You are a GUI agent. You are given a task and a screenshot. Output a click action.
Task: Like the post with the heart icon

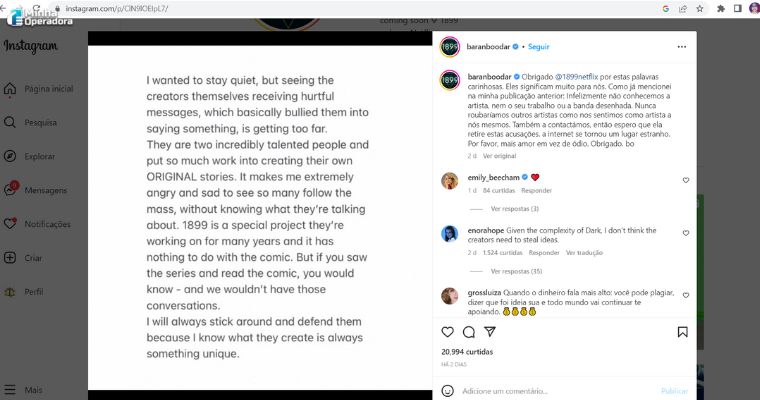coord(447,332)
